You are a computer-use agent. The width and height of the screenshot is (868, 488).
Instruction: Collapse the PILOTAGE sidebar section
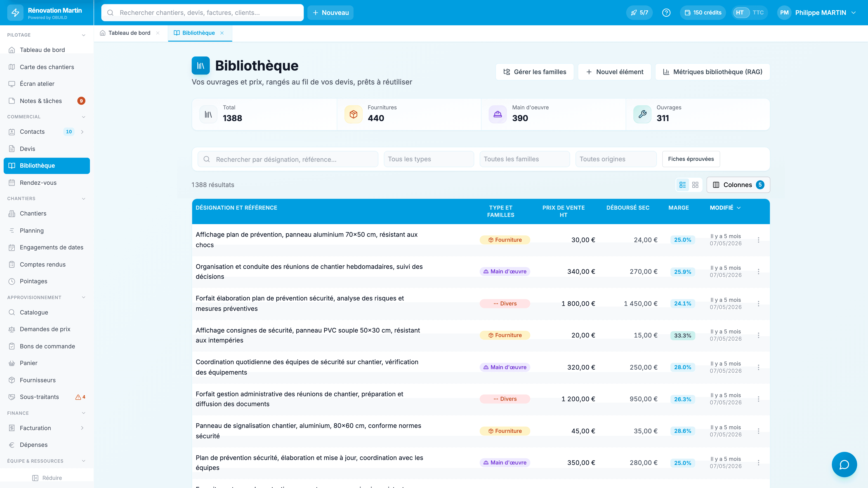[x=84, y=35]
